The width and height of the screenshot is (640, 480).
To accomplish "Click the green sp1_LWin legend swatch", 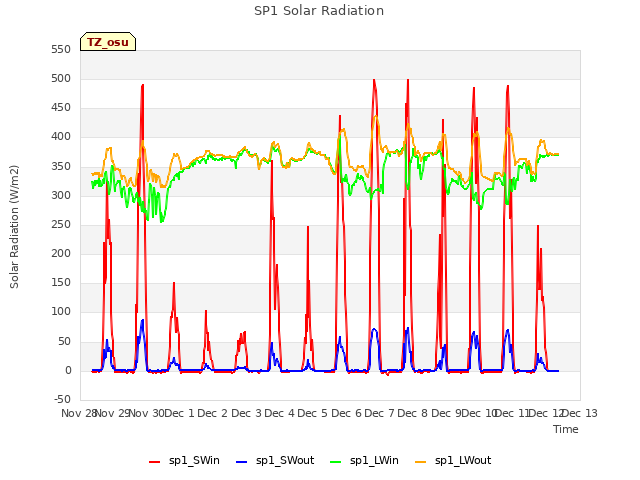I will click(x=336, y=461).
